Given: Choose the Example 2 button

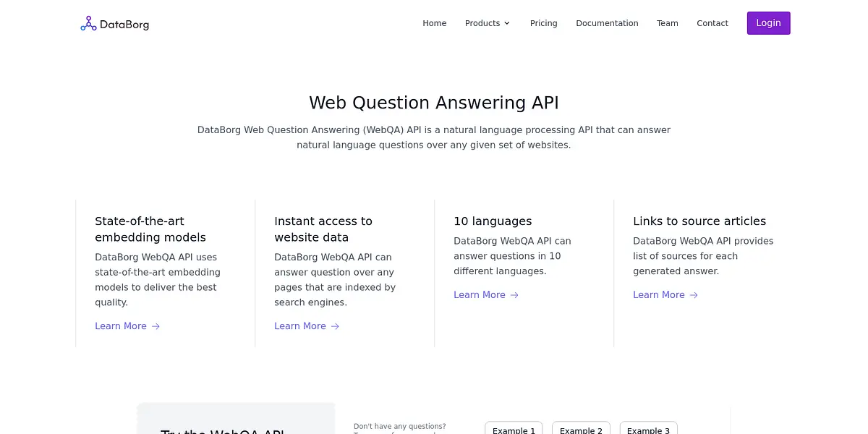Looking at the screenshot, I should tap(581, 428).
